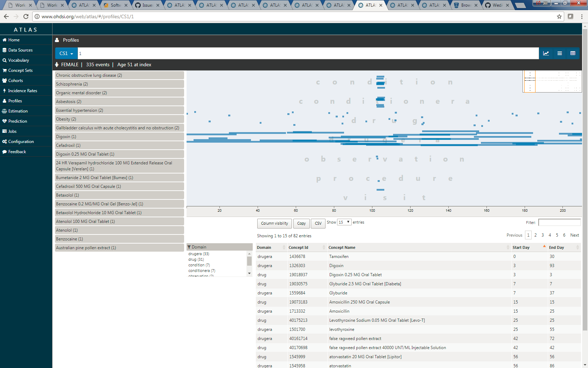
Task: Open the Data Sources menu item
Action: 20,50
